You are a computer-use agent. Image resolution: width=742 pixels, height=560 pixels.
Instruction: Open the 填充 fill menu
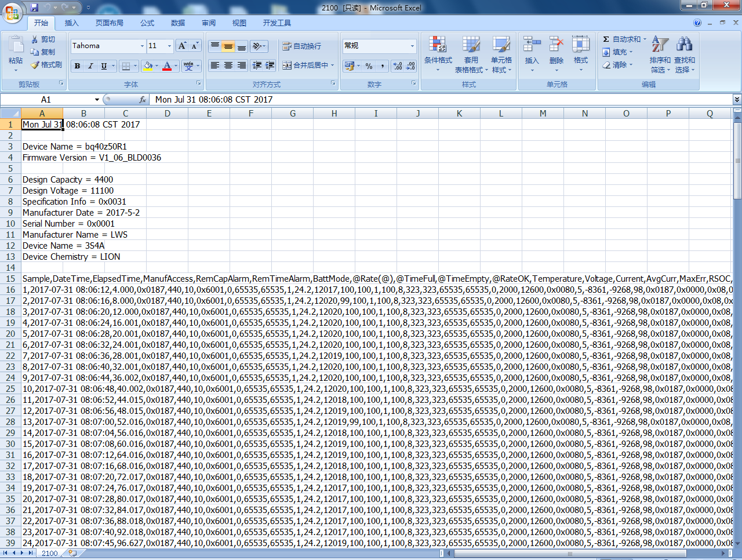618,52
